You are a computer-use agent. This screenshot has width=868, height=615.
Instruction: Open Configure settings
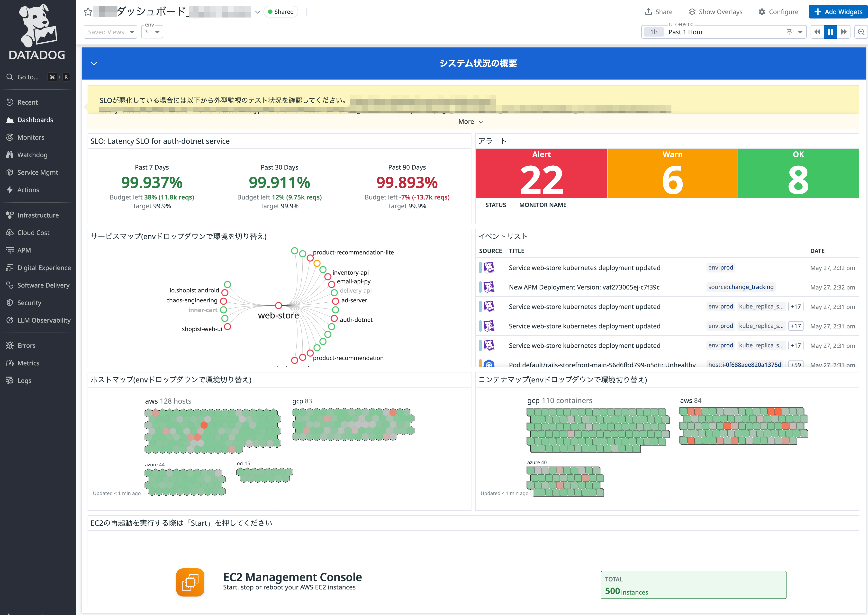pos(779,12)
